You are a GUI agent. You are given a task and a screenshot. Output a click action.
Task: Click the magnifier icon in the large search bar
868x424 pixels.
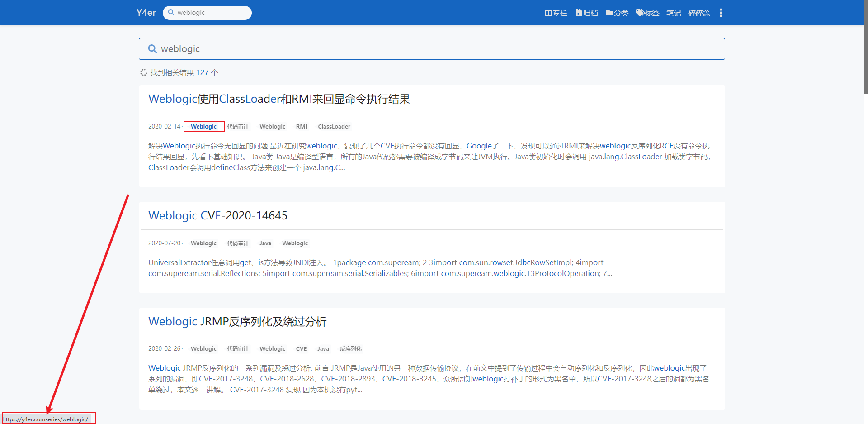[x=152, y=48]
